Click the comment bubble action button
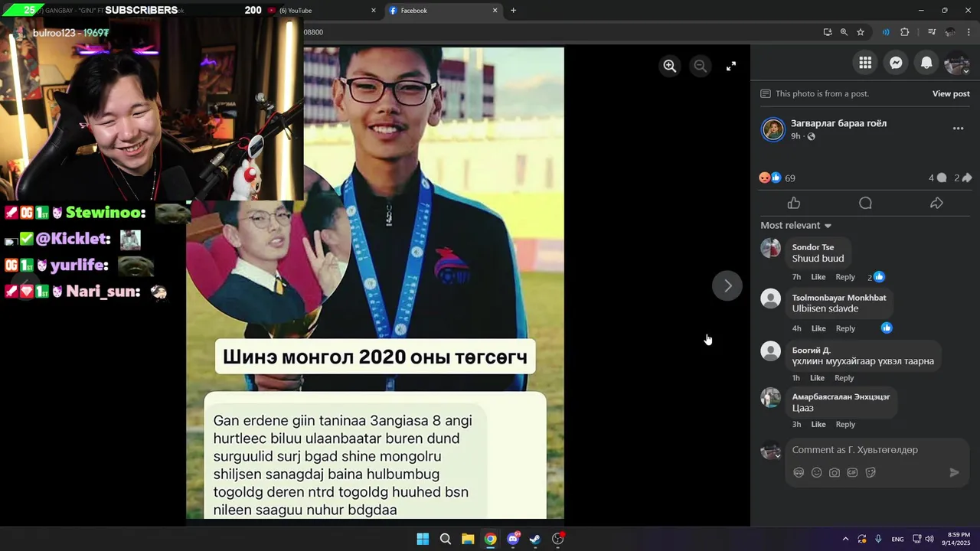Screen dimensions: 980x551 [865, 203]
